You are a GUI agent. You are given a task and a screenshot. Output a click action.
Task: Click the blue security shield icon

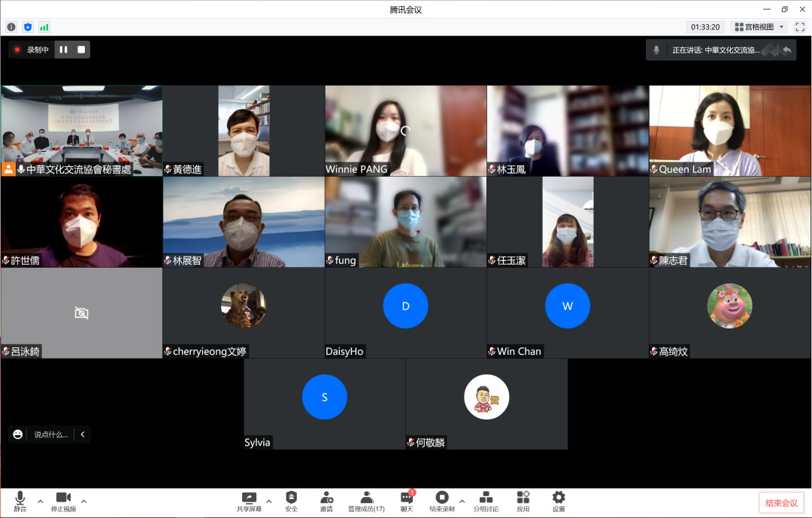[x=28, y=27]
